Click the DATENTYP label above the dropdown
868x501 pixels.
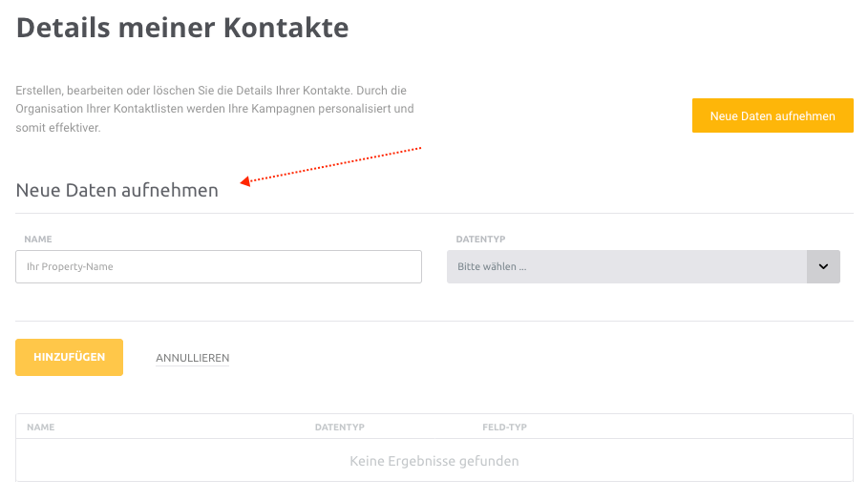coord(480,239)
